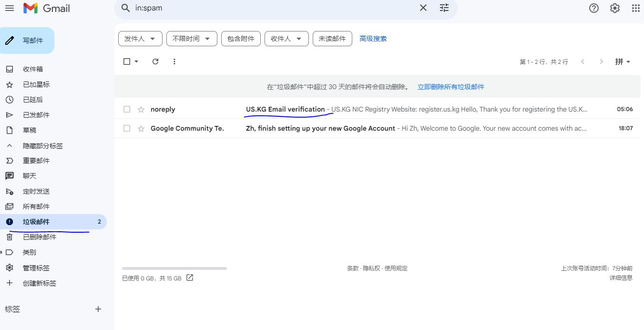
Task: Open 详细信息 account activity details
Action: point(621,278)
